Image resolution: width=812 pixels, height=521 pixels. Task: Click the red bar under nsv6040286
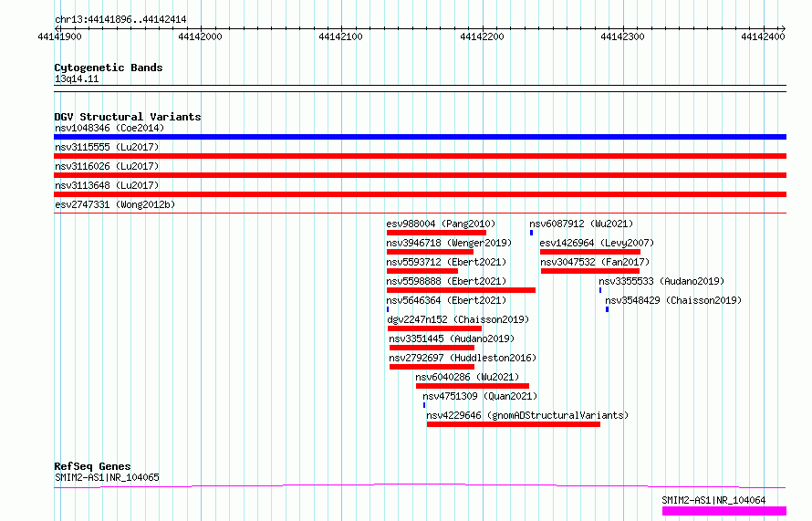point(473,386)
